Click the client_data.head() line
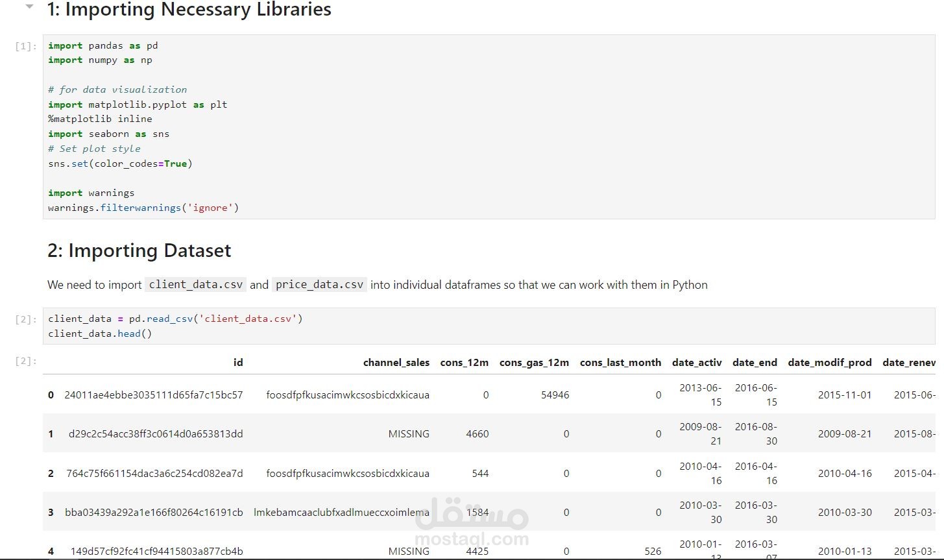944x560 pixels. pos(100,334)
